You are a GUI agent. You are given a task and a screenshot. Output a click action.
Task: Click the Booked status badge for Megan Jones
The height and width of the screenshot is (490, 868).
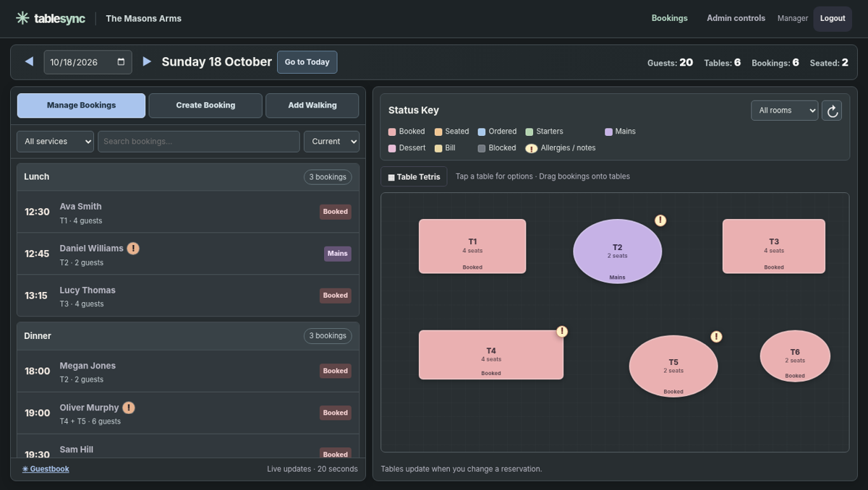336,371
